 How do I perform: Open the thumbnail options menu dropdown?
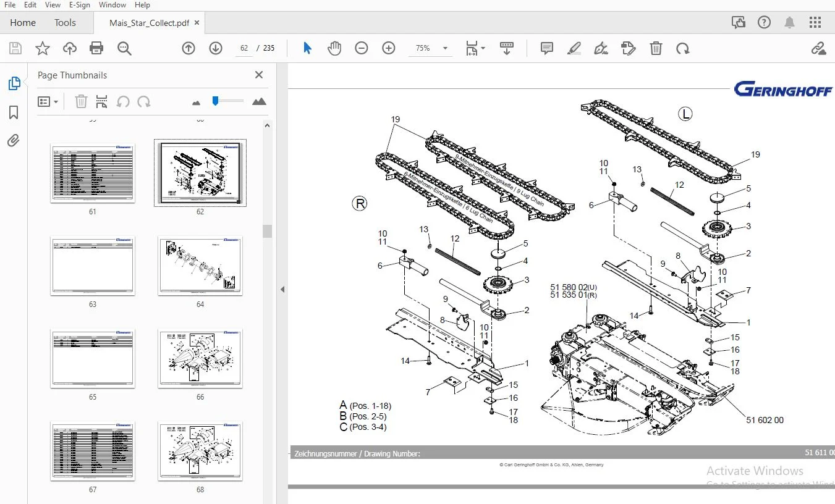pos(48,101)
